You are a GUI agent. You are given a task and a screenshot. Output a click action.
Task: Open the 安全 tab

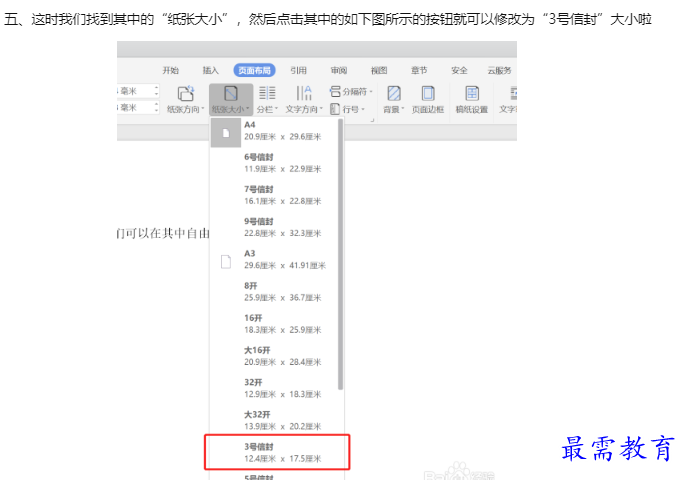pos(459,70)
